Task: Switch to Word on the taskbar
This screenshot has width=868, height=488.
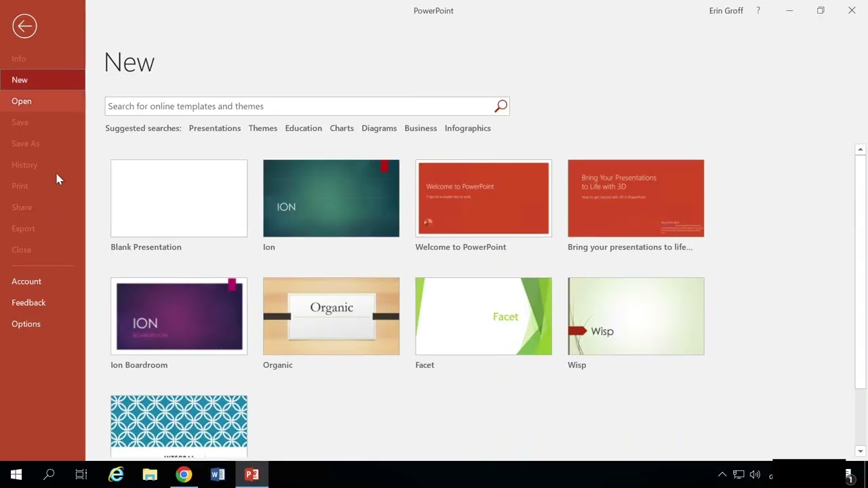Action: (x=218, y=474)
